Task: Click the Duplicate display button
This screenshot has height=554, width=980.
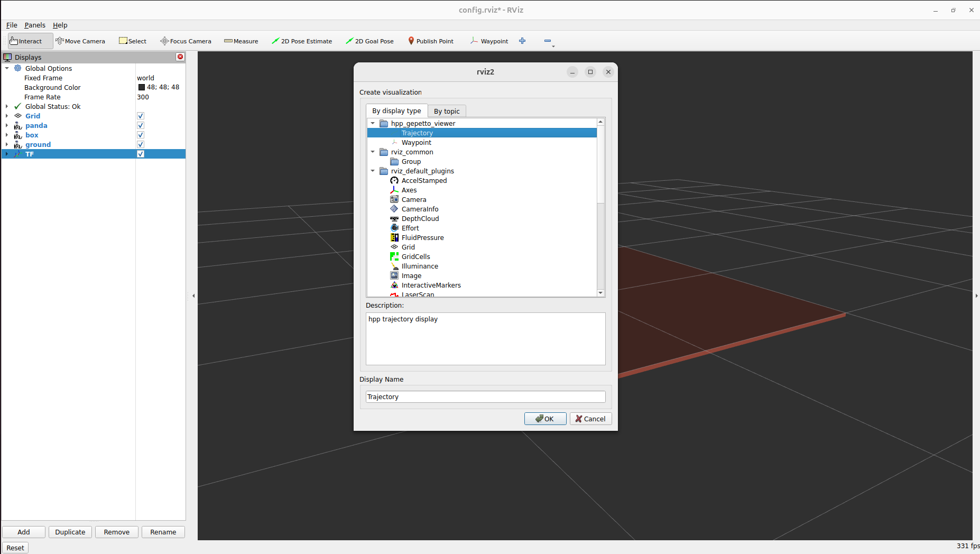Action: tap(70, 532)
